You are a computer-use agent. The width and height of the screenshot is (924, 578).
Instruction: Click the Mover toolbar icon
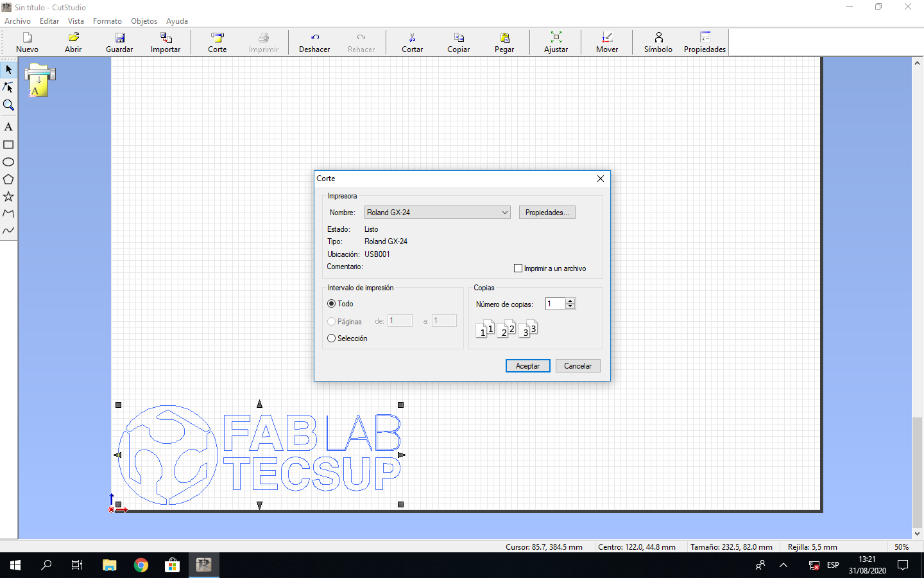tap(607, 42)
